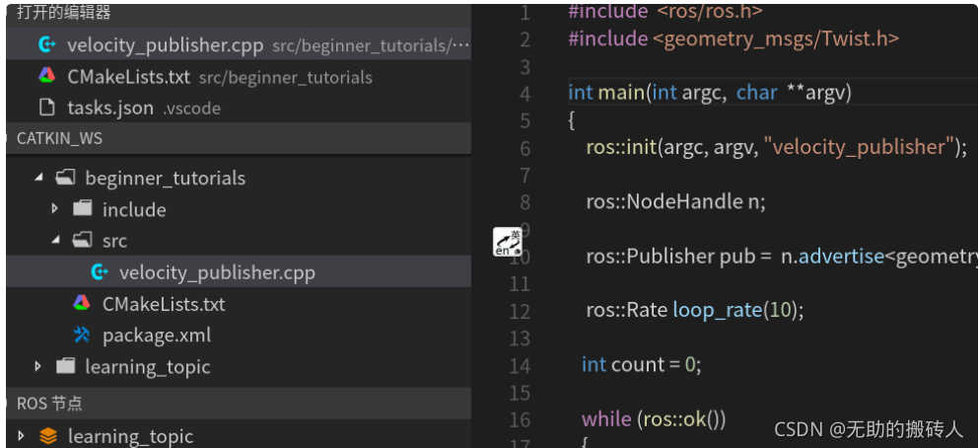Click CMake icon of CMakeLists.txt in tree
Viewport: 980px width, 448px height.
[x=82, y=304]
